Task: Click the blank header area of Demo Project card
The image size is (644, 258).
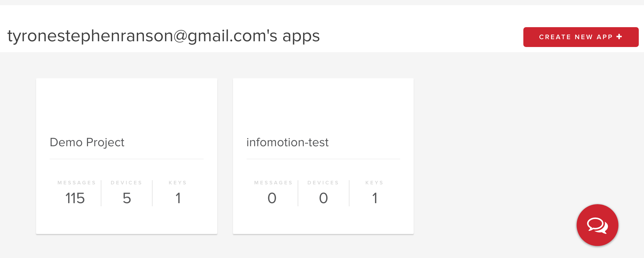Action: coord(127,104)
